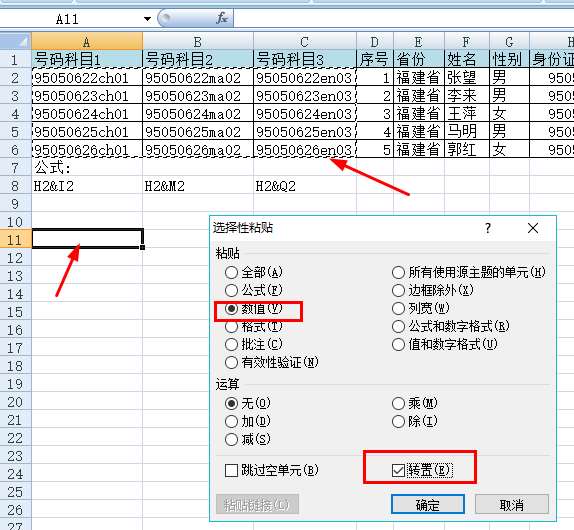This screenshot has width=574, height=530.
Task: Choose the 无(O) operation
Action: [248, 403]
